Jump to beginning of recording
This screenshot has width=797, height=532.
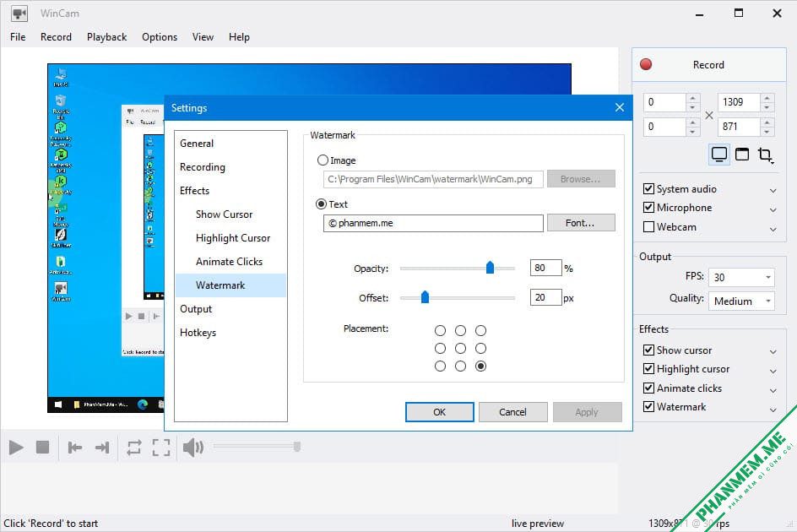[74, 448]
